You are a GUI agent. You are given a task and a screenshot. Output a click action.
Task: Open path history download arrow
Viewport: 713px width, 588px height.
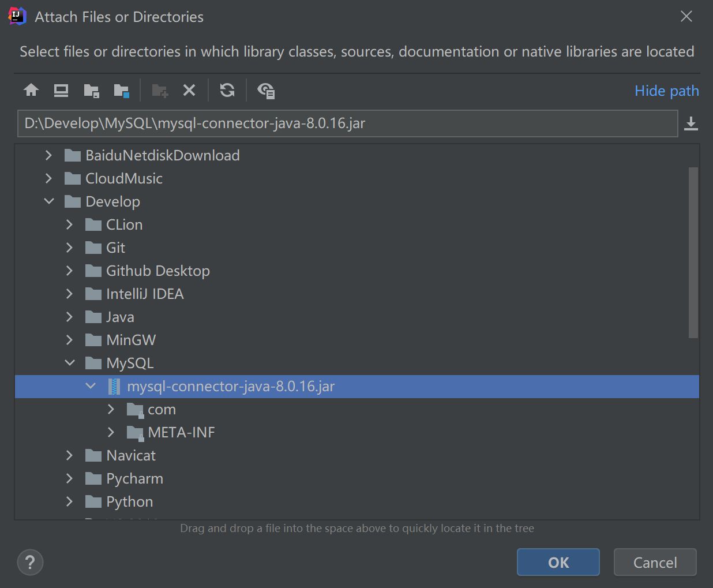tap(691, 123)
